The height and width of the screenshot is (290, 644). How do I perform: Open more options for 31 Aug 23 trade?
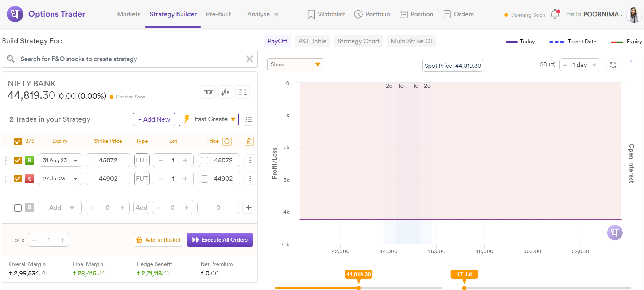point(250,160)
